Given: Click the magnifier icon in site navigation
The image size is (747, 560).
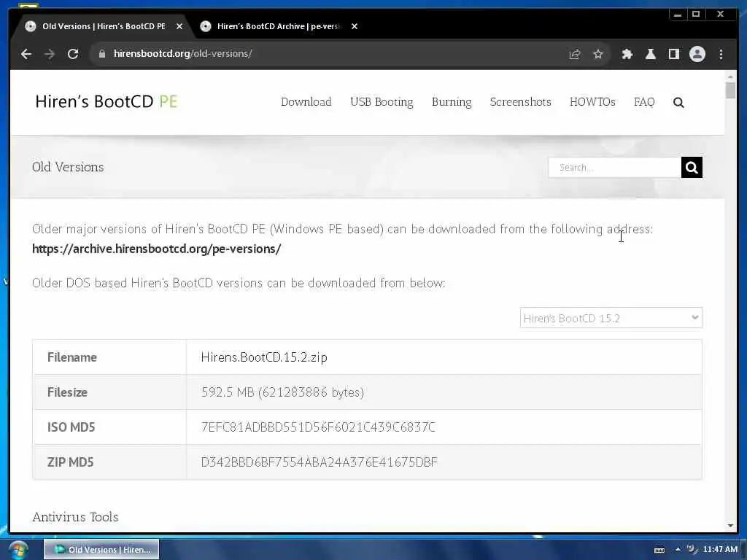Looking at the screenshot, I should tap(678, 102).
